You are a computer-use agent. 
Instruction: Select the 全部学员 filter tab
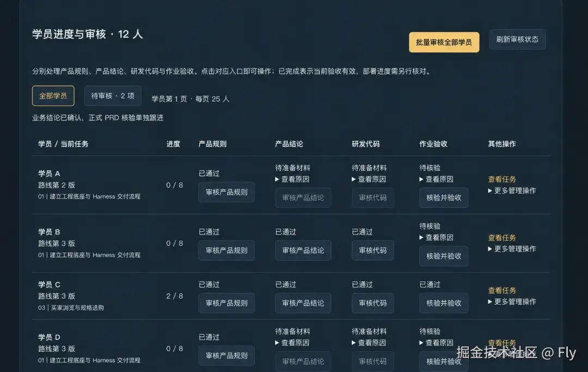point(53,96)
